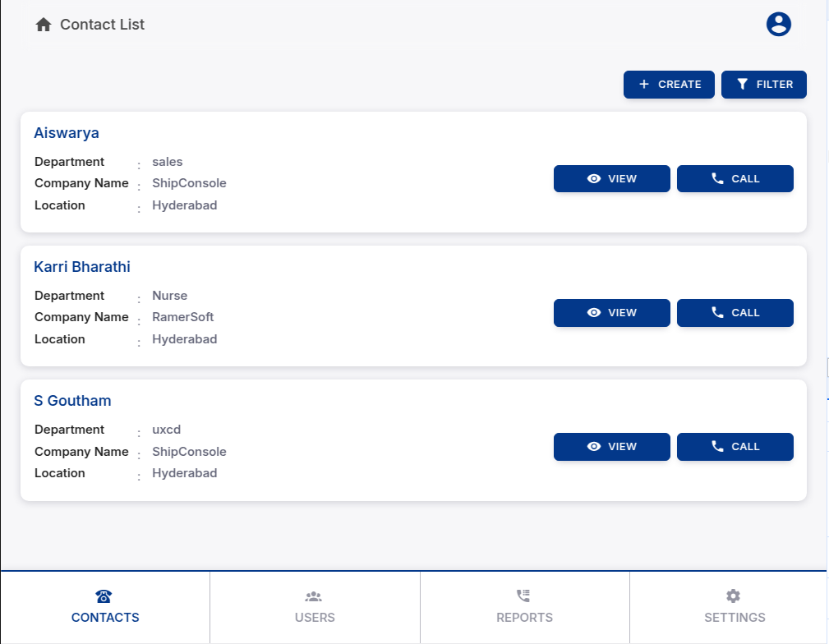
Task: Click the gear icon in Settings tab
Action: (x=734, y=596)
